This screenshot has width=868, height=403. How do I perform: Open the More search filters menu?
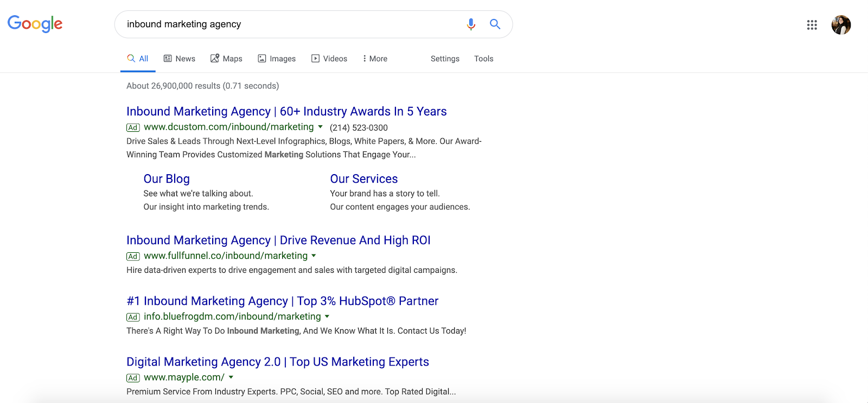point(375,59)
